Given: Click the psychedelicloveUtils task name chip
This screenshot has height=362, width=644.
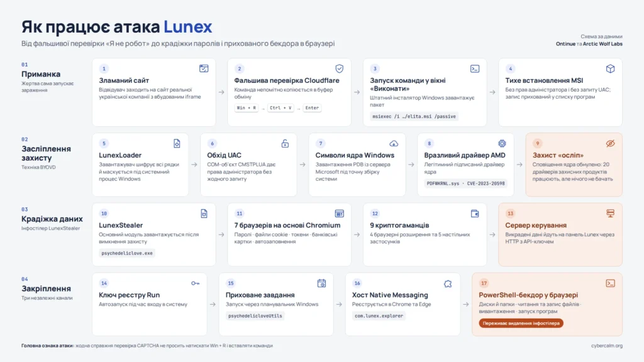Looking at the screenshot, I should pyautogui.click(x=255, y=316).
